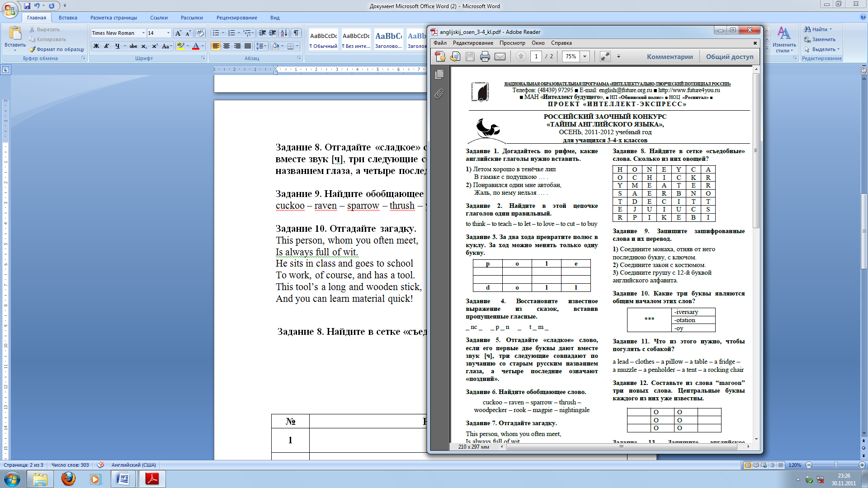The height and width of the screenshot is (488, 868).
Task: Apply subscript formatting
Action: point(144,46)
